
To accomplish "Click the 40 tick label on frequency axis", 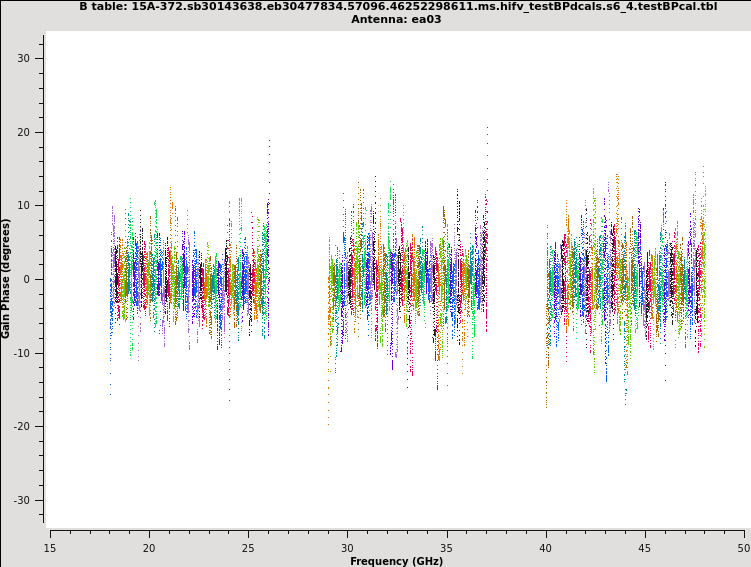I will coord(546,547).
